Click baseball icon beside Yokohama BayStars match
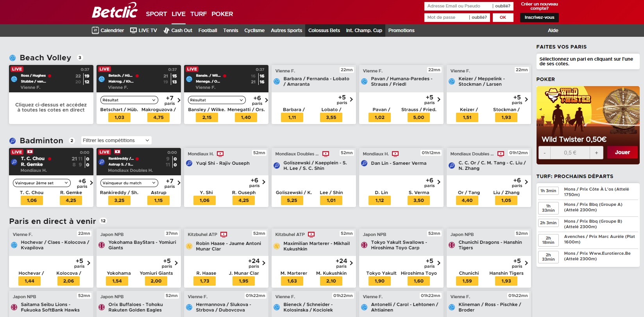 point(102,245)
